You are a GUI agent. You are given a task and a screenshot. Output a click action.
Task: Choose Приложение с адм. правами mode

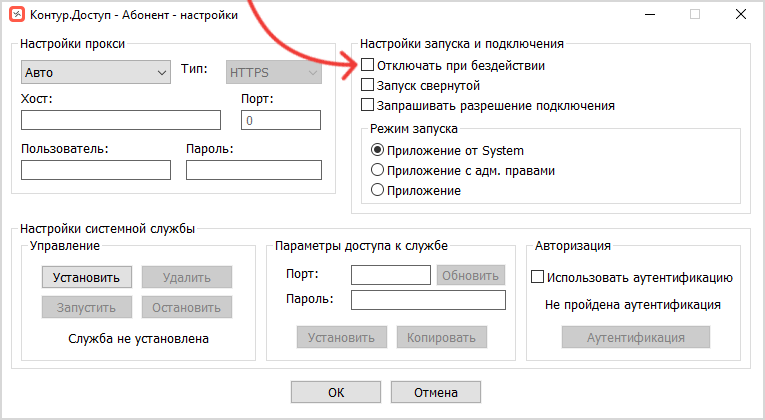click(377, 170)
